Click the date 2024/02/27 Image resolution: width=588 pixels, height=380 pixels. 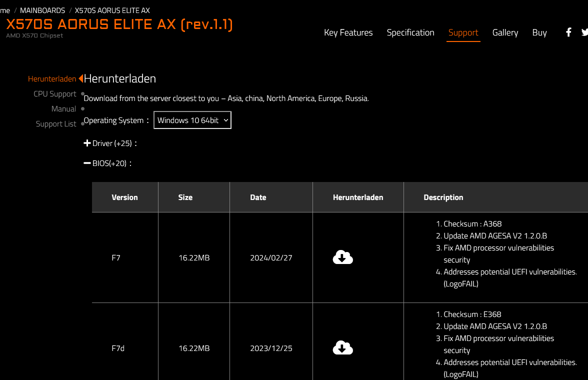pos(271,257)
